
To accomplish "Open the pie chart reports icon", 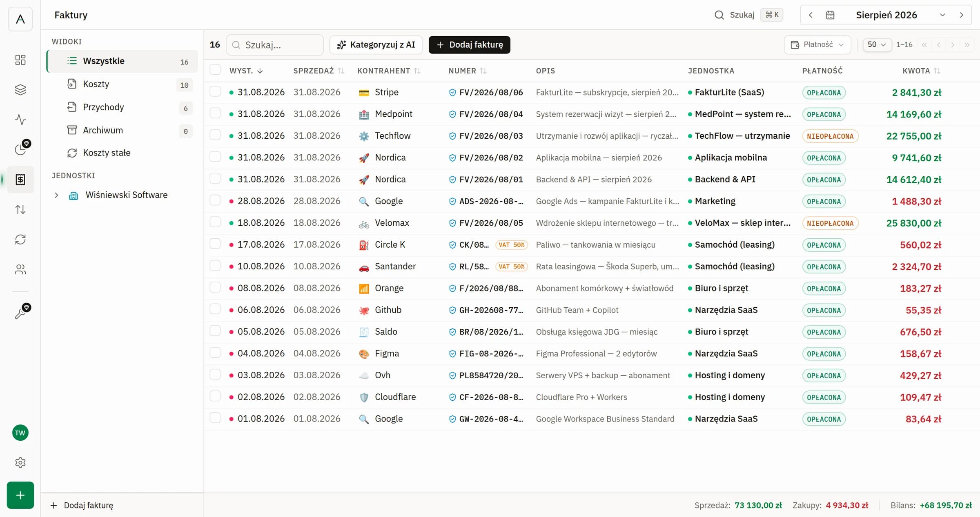I will coord(20,149).
